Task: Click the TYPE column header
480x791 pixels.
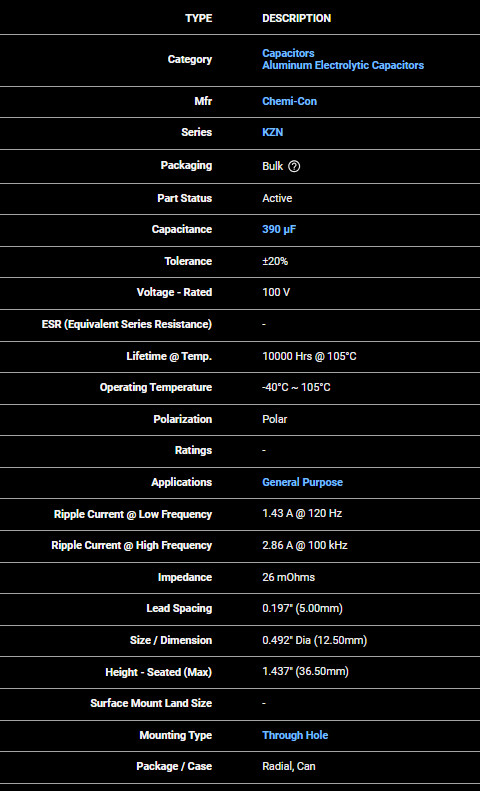Action: [x=199, y=18]
